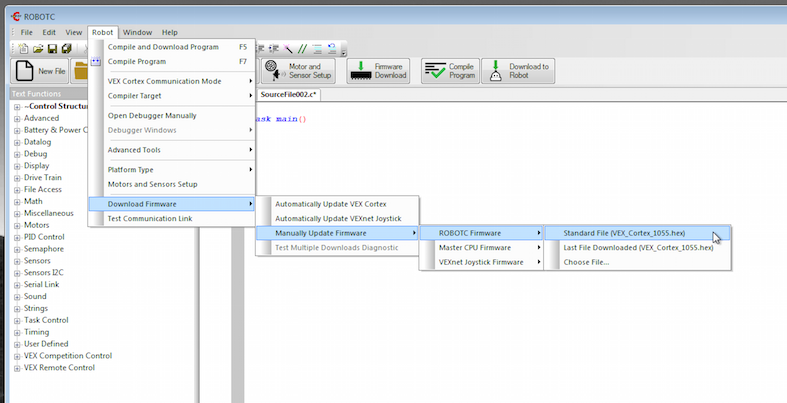Select Semaphore in function tree
787x403 pixels.
[44, 248]
